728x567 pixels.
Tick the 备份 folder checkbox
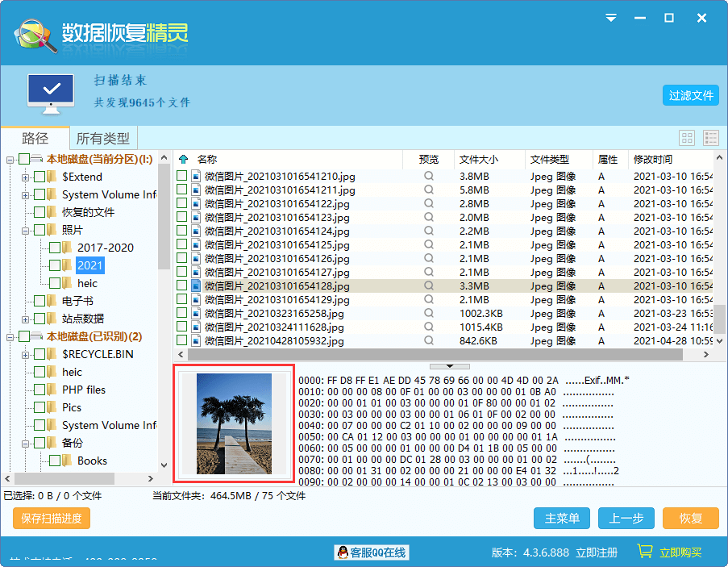click(40, 443)
